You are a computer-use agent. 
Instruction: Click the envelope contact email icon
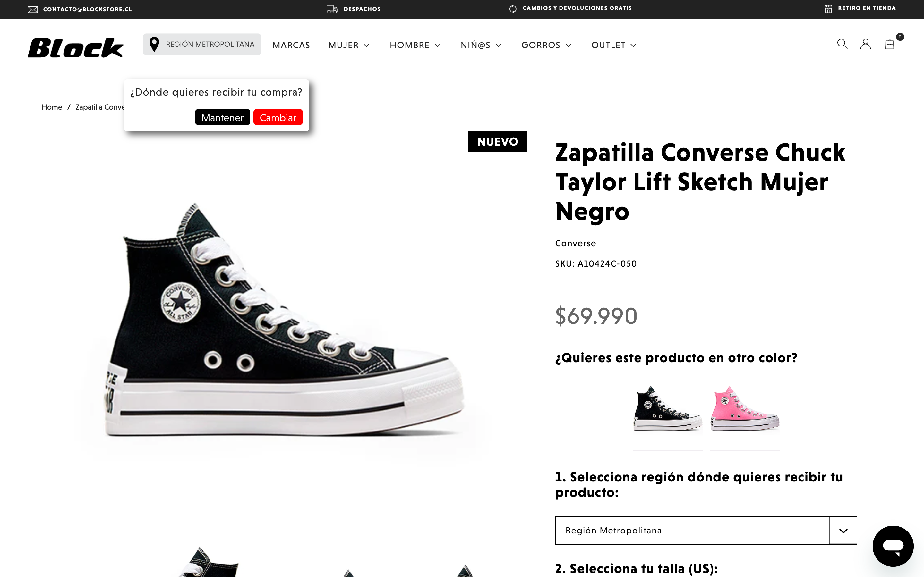pos(33,9)
